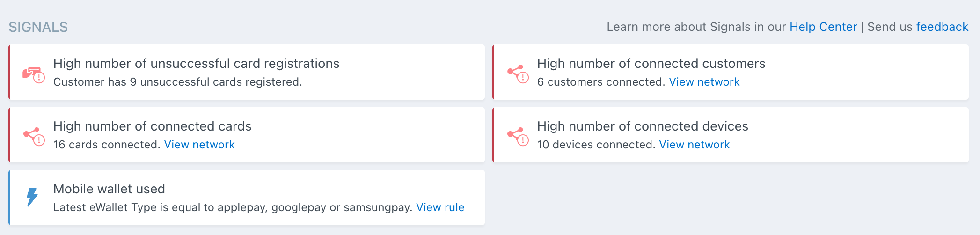
Task: Select the 'High number of unsuccessful card registrations' title
Action: tap(196, 64)
